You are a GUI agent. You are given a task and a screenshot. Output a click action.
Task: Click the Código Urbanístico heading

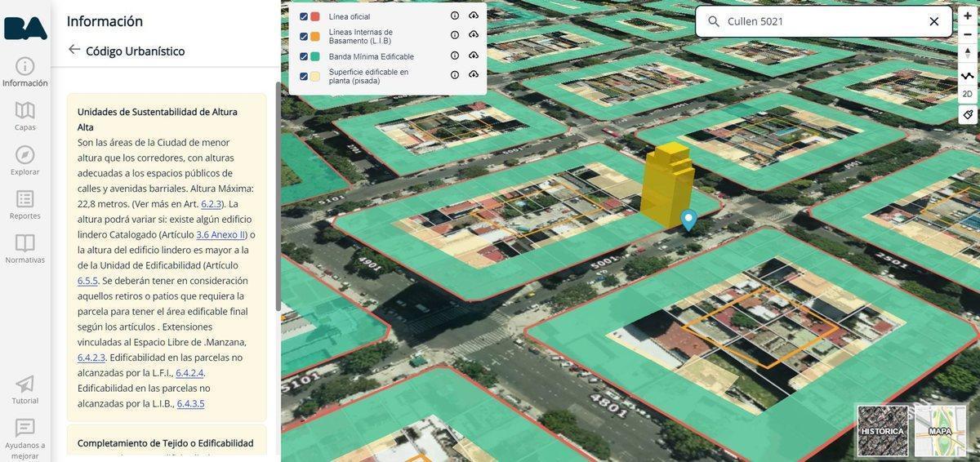(136, 51)
